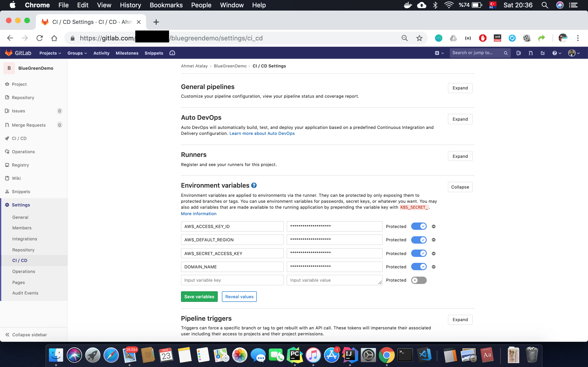
Task: Collapse the Environment variables section
Action: click(x=460, y=187)
